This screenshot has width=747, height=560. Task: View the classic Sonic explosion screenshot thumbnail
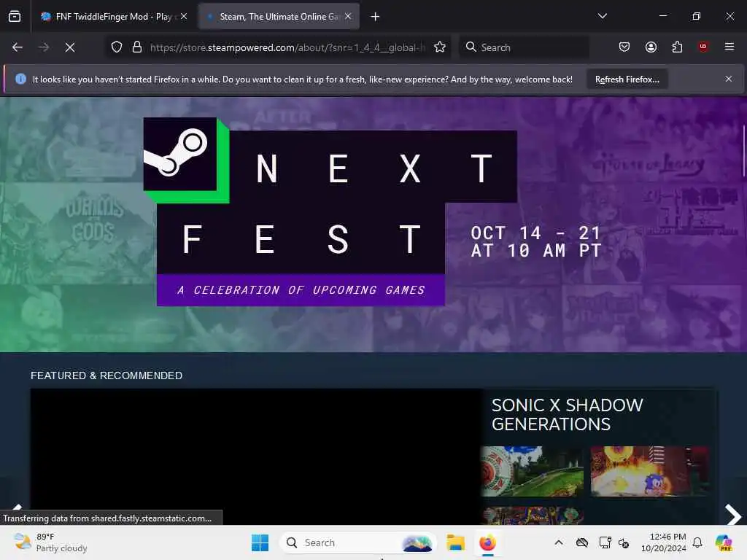tap(650, 472)
